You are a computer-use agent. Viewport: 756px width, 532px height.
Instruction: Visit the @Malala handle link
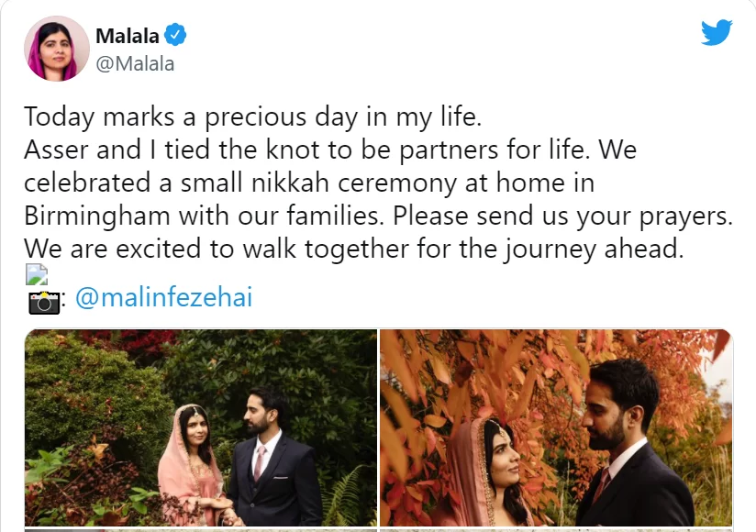135,64
